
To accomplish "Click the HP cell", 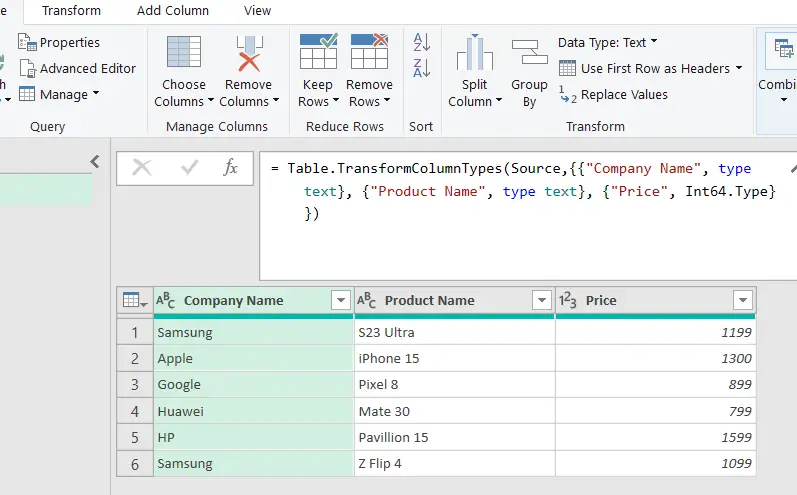I will pyautogui.click(x=254, y=437).
